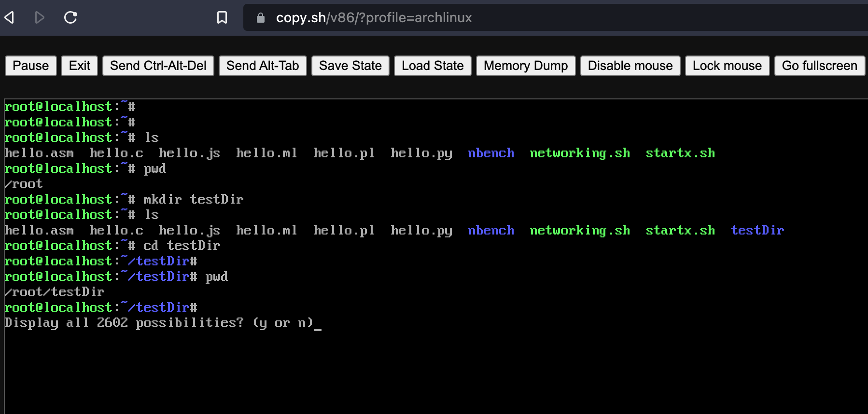Click the blue 'testDir' entry in the second ls output
868x414 pixels.
757,230
